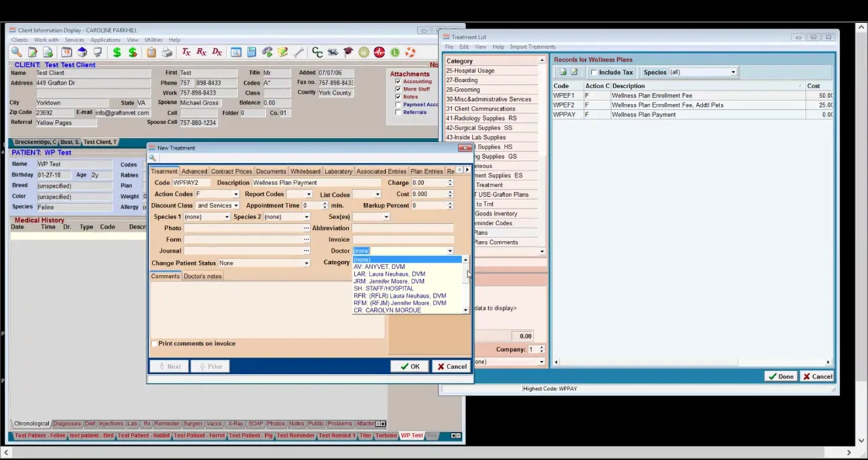Click the orange lifebuoy help icon
Screen dimensions: 868x460
pos(410,52)
